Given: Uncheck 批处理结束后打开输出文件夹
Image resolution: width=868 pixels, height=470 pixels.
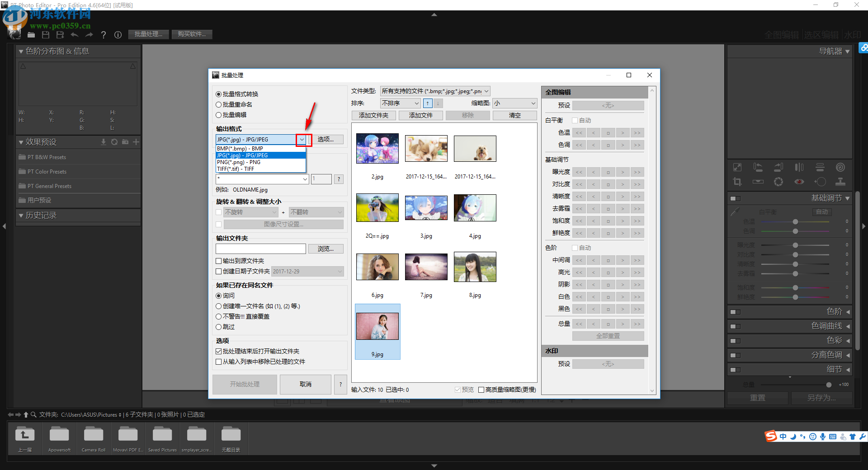Looking at the screenshot, I should (x=218, y=351).
